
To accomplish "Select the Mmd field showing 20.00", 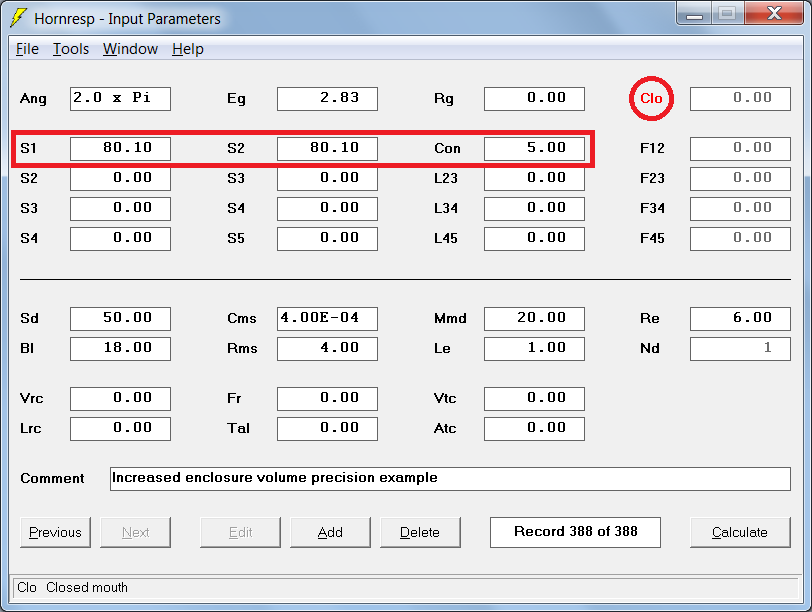I will [x=534, y=318].
